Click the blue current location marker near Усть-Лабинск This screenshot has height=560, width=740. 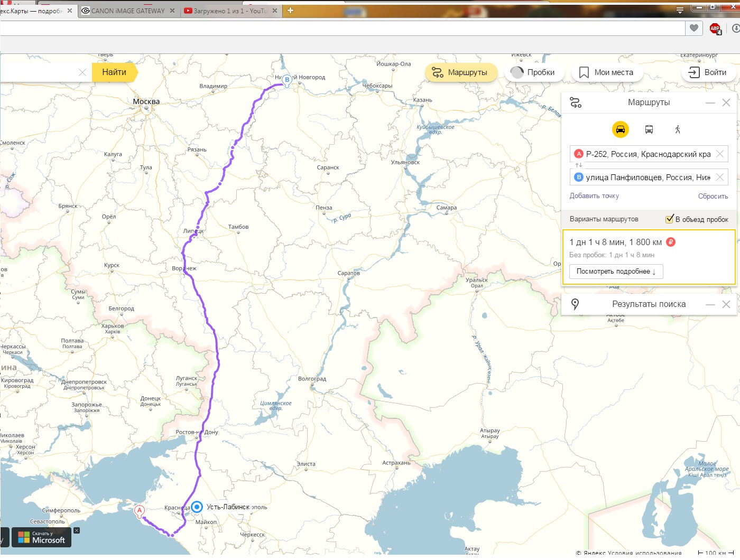point(197,507)
